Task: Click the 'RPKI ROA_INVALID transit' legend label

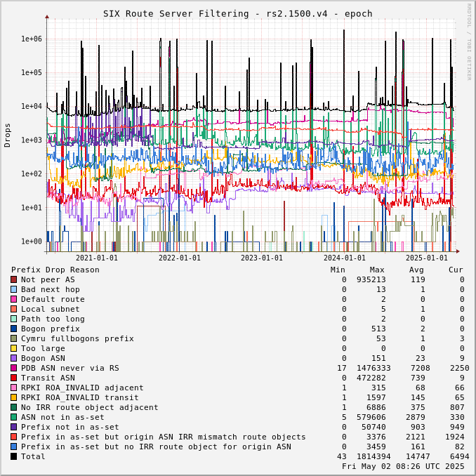Action: click(x=79, y=397)
